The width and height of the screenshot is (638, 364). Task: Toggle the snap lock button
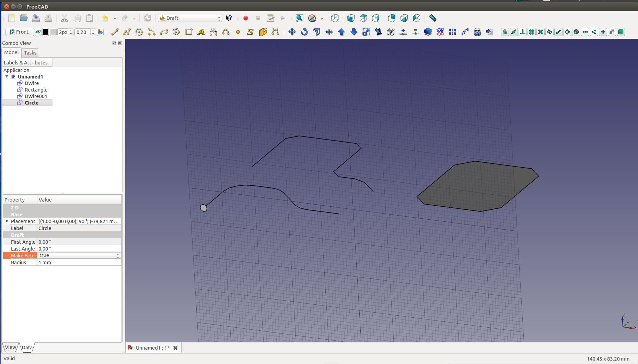pyautogui.click(x=504, y=32)
